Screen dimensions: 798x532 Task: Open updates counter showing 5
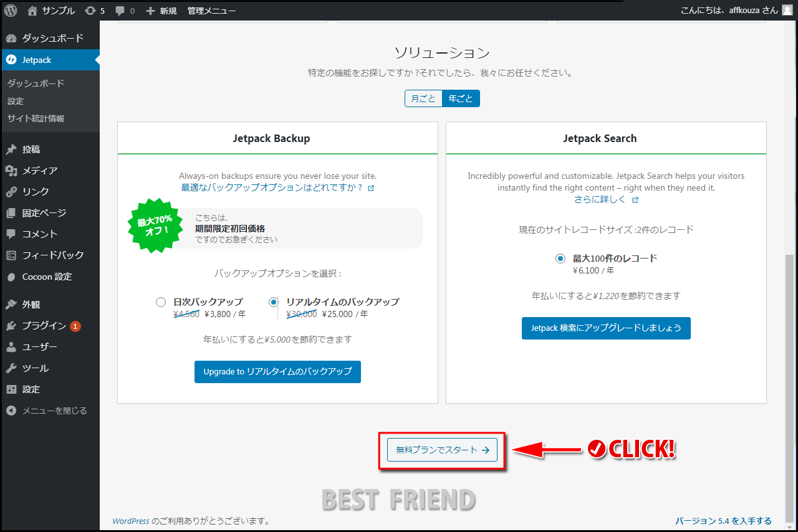tap(95, 11)
